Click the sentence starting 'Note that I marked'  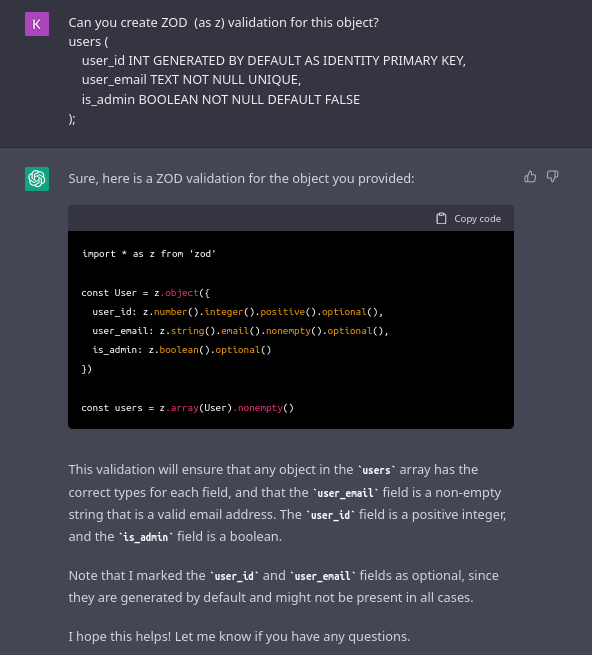pos(284,586)
